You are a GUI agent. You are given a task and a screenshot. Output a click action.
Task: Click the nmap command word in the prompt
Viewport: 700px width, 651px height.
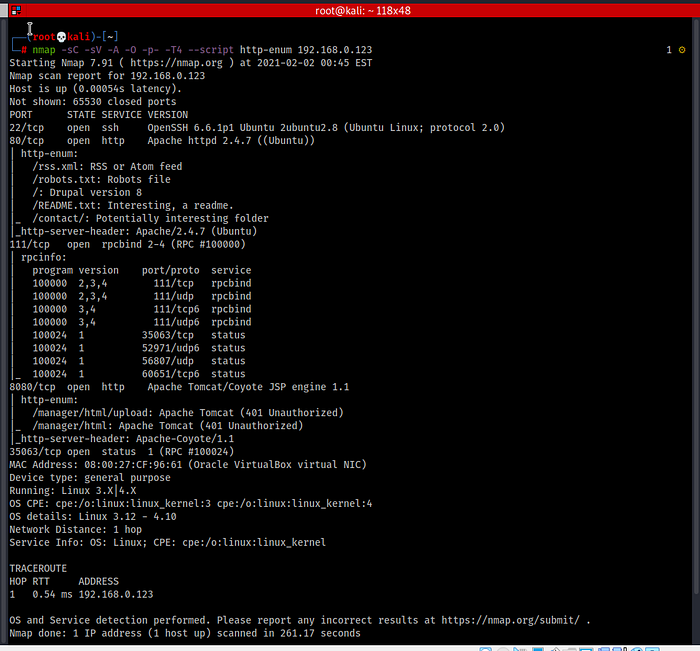click(46, 50)
